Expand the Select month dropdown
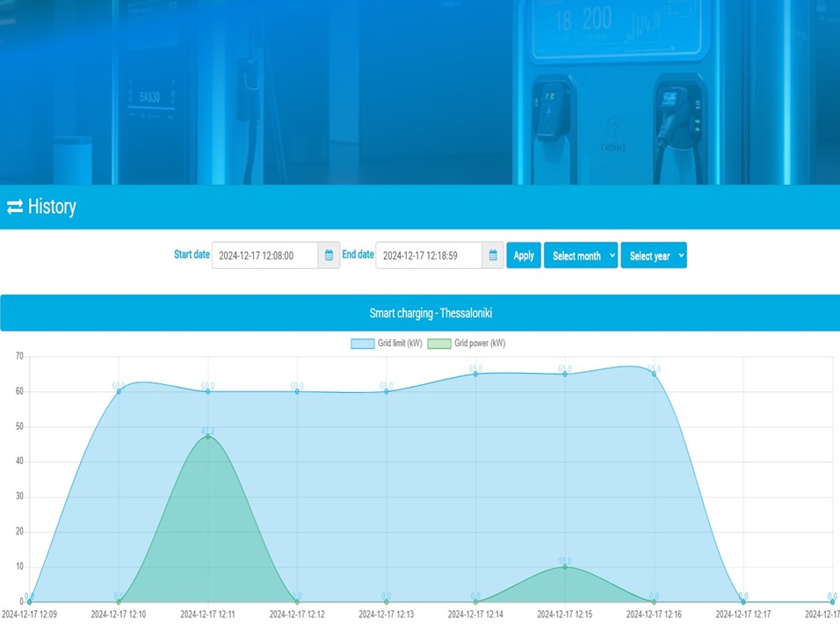The height and width of the screenshot is (633, 840). [581, 256]
